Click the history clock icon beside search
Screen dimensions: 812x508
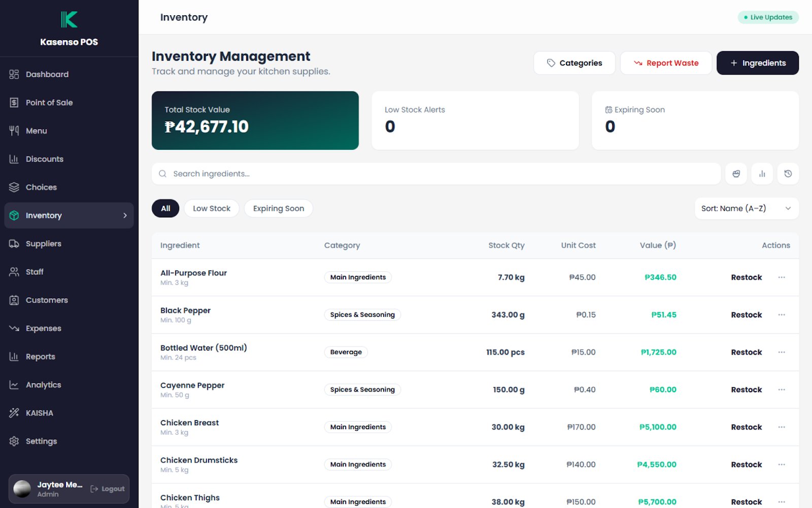788,174
